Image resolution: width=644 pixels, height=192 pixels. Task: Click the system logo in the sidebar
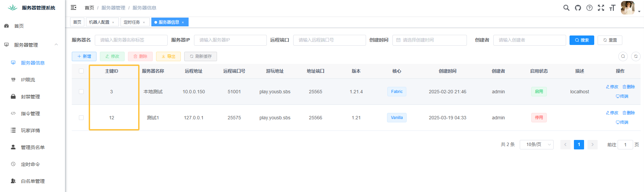13,7
